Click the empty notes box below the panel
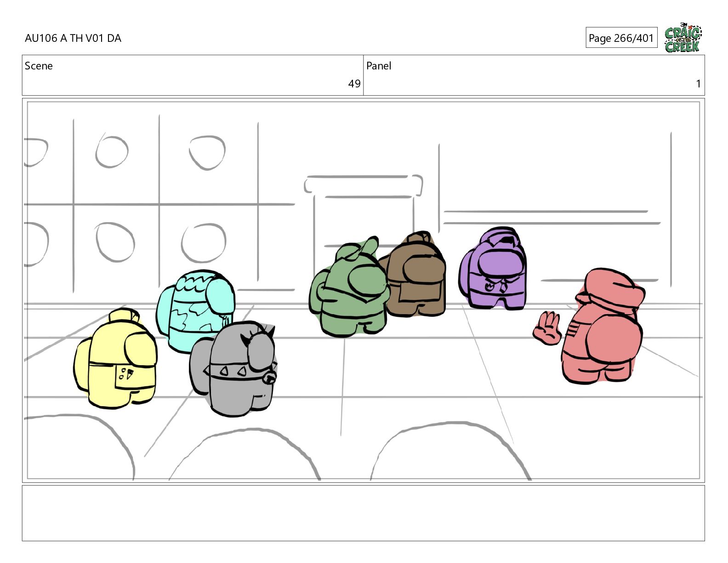Screen dimensions: 728x563 (363, 513)
